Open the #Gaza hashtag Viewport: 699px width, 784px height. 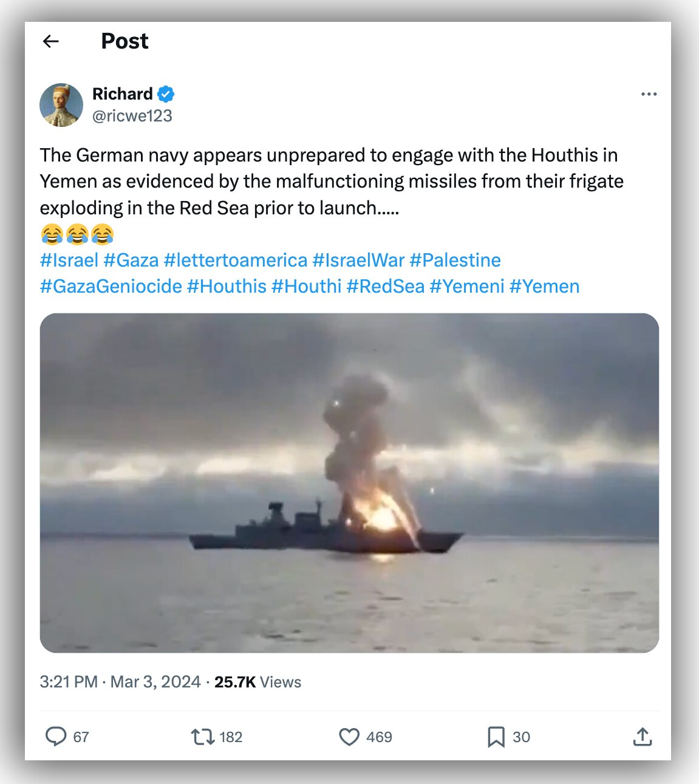131,260
